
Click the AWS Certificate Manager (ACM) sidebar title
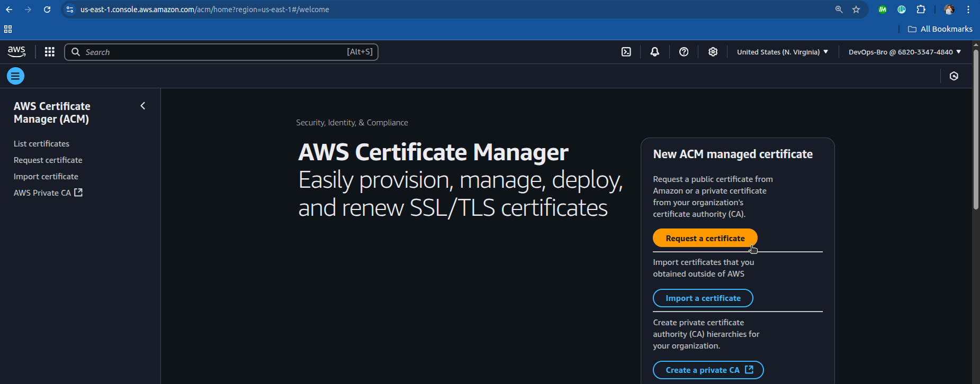click(52, 113)
